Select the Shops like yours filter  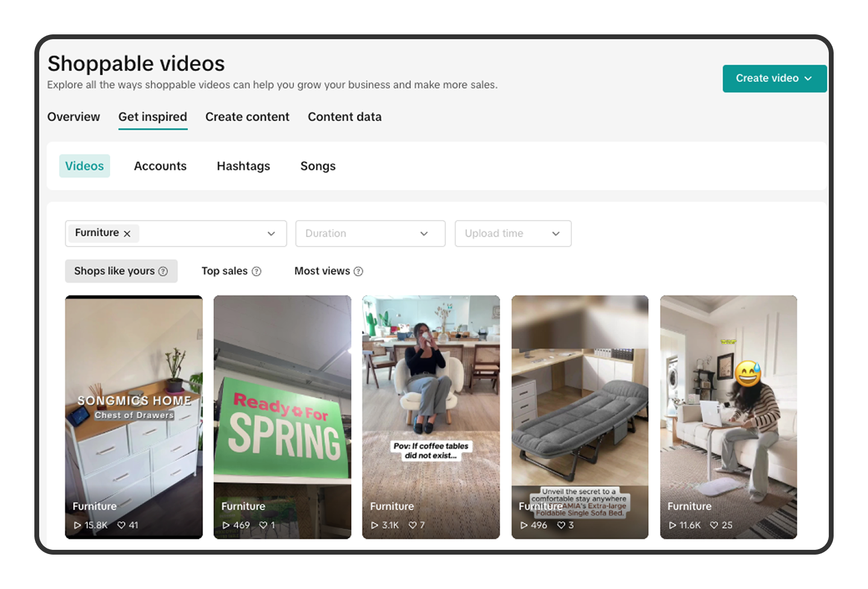point(121,271)
